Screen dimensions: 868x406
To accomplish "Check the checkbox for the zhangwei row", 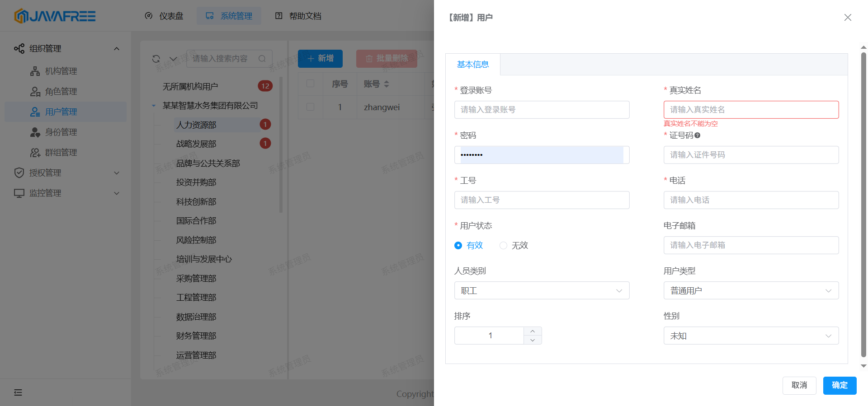I will tap(311, 107).
